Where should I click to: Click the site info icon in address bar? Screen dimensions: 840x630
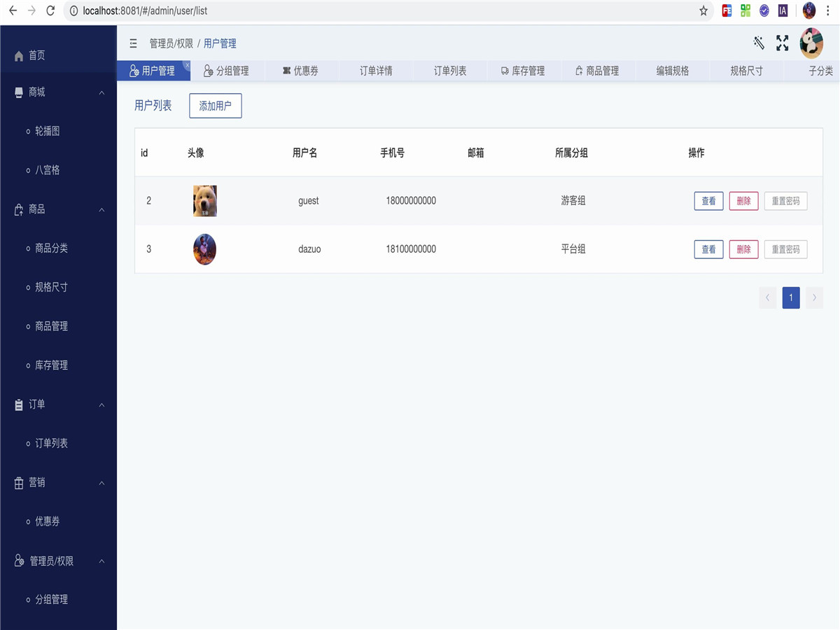(73, 10)
